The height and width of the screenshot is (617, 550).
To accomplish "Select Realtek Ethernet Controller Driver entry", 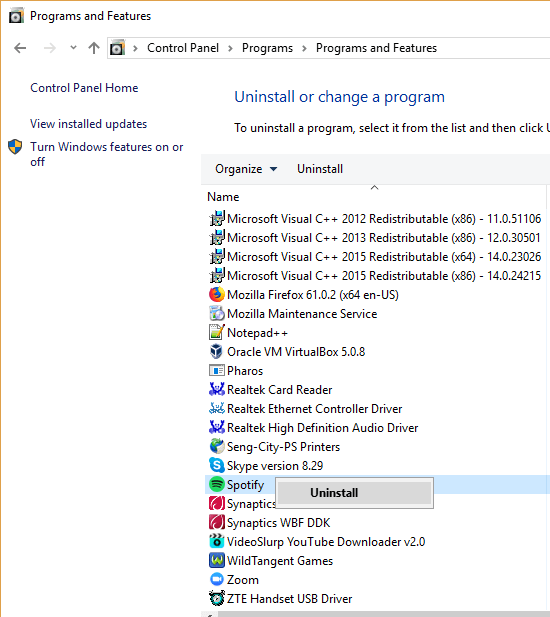I will pyautogui.click(x=315, y=409).
